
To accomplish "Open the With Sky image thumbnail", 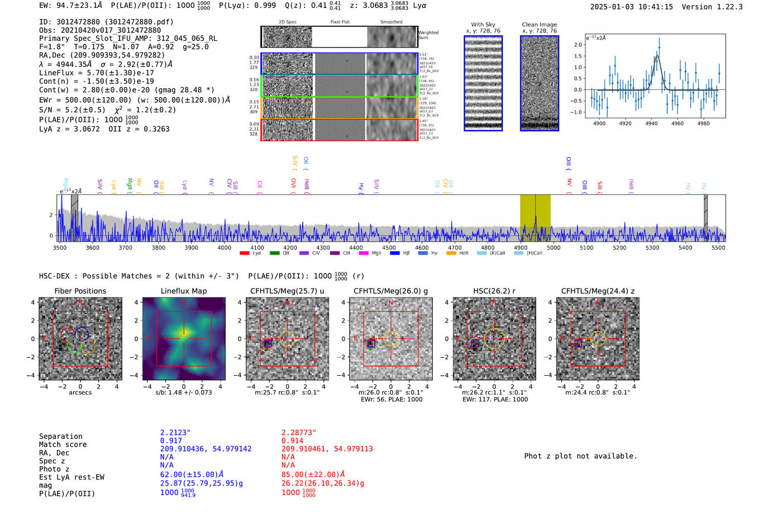I will pyautogui.click(x=483, y=83).
